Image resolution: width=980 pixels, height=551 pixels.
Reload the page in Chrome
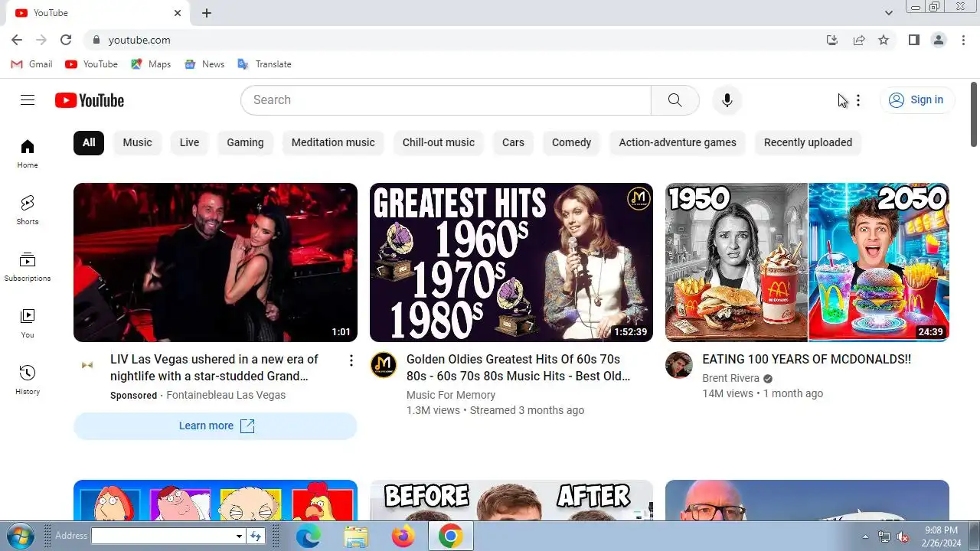click(x=66, y=40)
